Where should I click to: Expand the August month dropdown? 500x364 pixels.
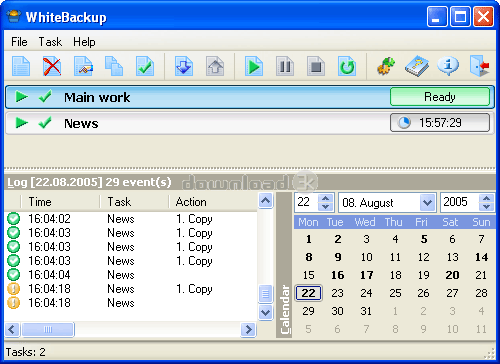[x=427, y=202]
